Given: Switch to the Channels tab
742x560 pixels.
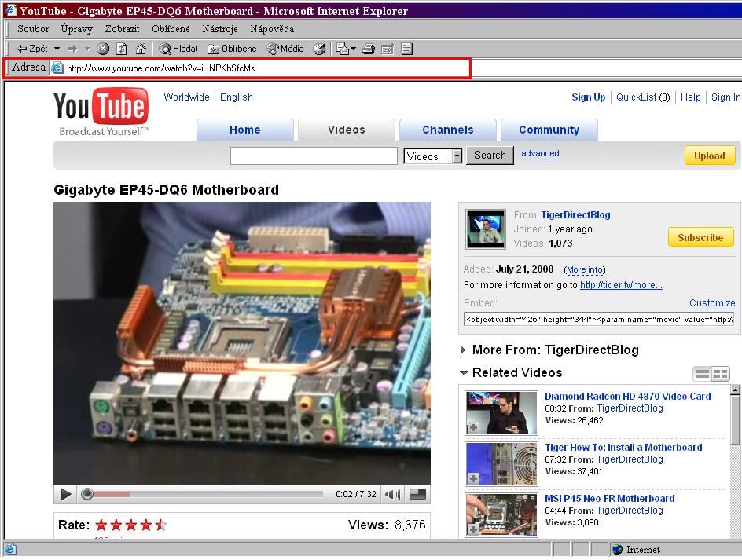Looking at the screenshot, I should 447,130.
